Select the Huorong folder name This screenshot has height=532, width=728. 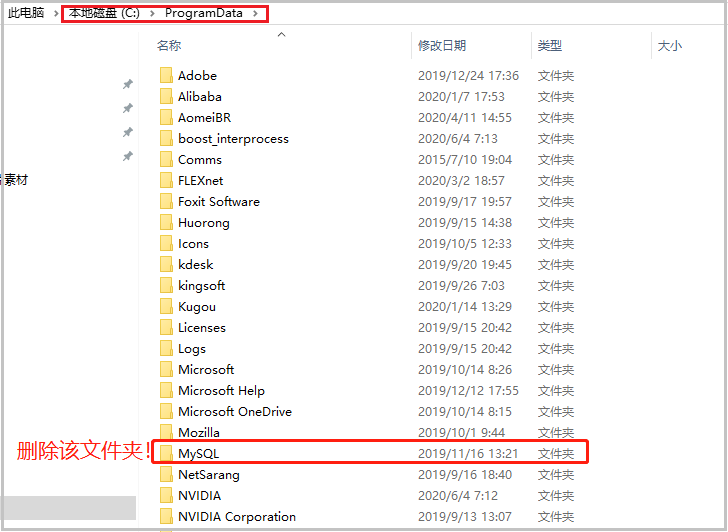pos(204,223)
